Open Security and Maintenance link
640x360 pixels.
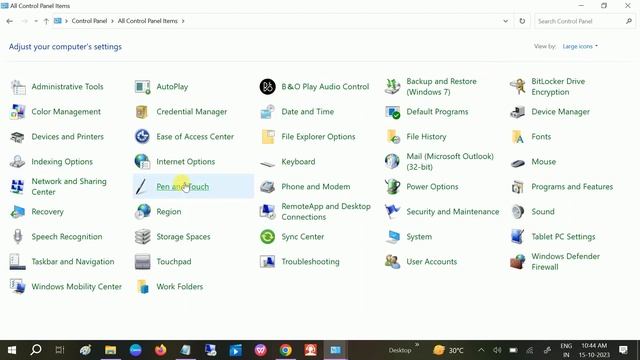(453, 212)
